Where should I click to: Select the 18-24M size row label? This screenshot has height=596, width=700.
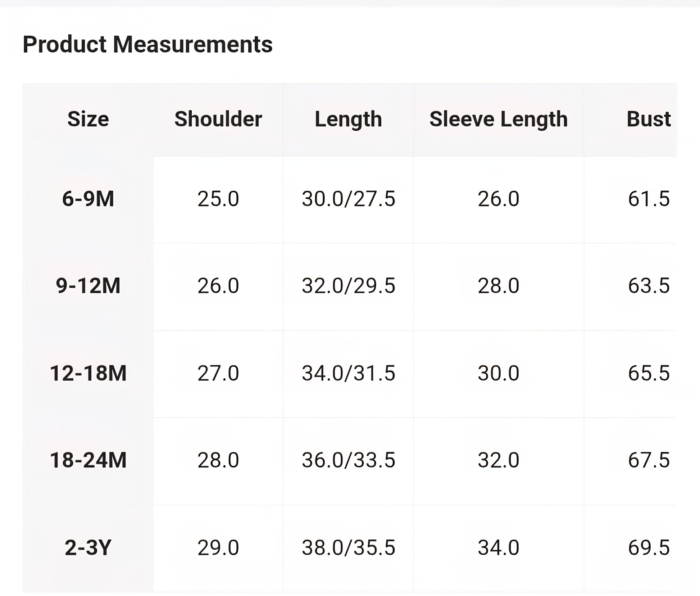pos(88,460)
